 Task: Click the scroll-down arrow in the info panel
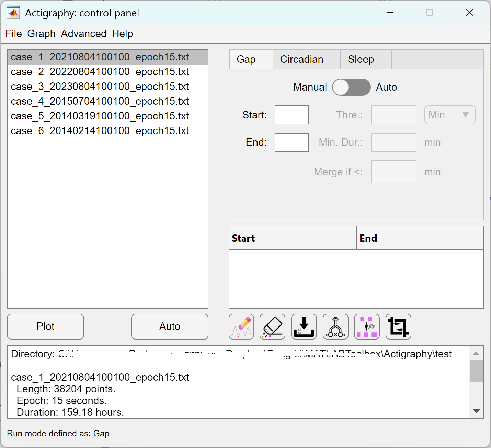pos(476,411)
